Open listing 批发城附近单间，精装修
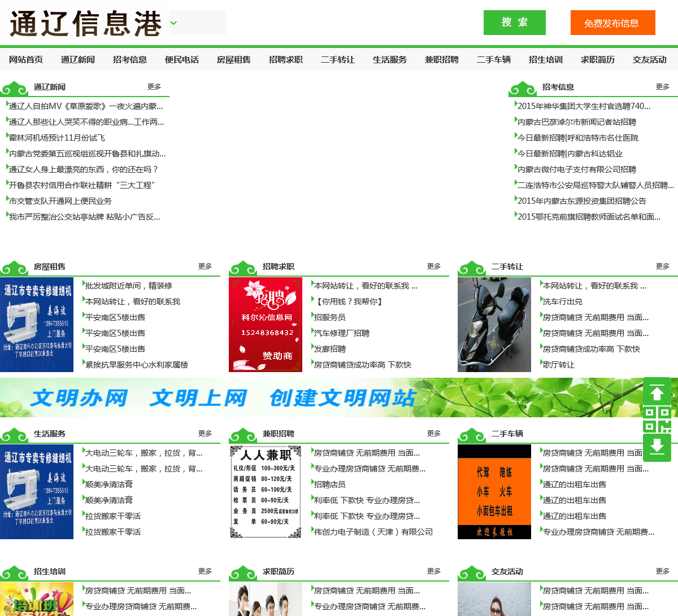 pos(129,286)
